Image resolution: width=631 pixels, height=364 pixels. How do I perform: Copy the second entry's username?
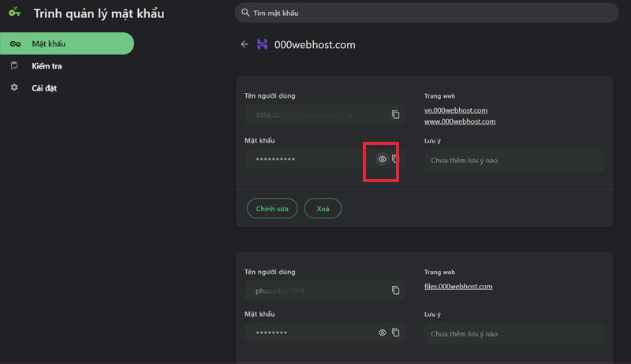pyautogui.click(x=395, y=290)
